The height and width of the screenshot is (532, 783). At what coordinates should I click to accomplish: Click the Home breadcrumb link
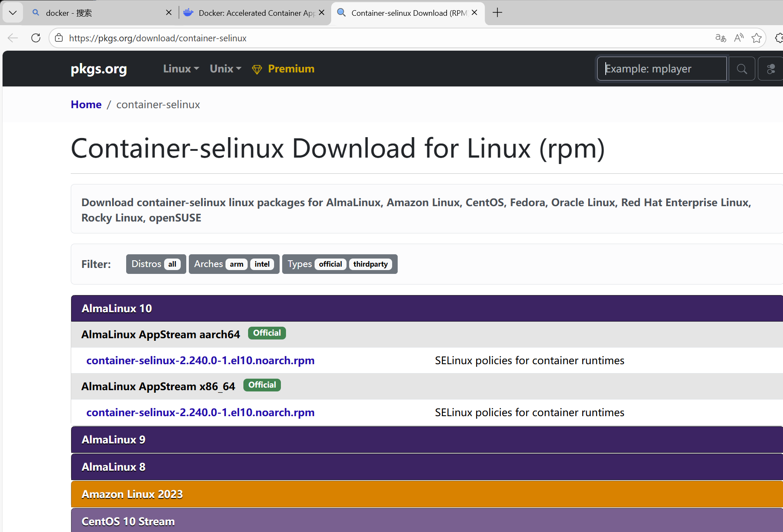[x=86, y=104]
